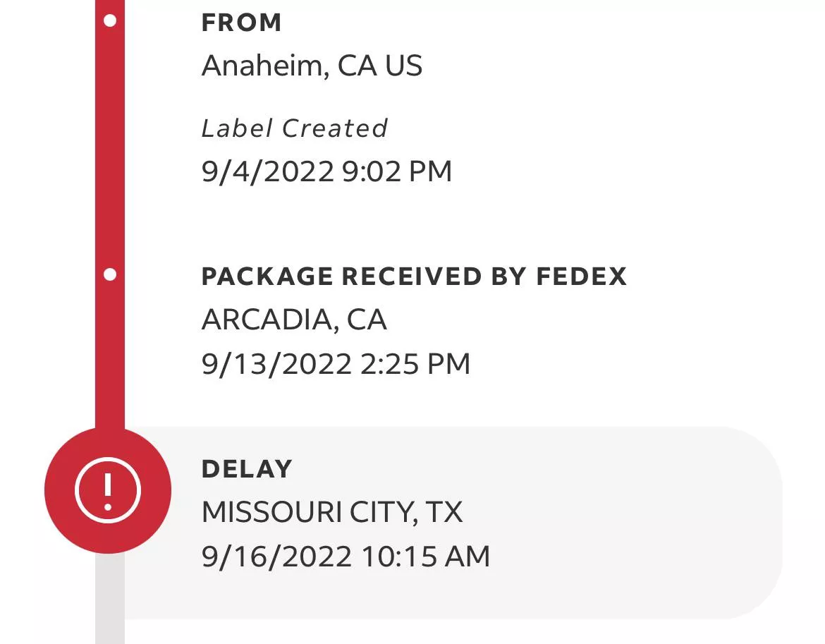Click red track between the two white dots
This screenshot has height=644, width=825.
(x=110, y=148)
